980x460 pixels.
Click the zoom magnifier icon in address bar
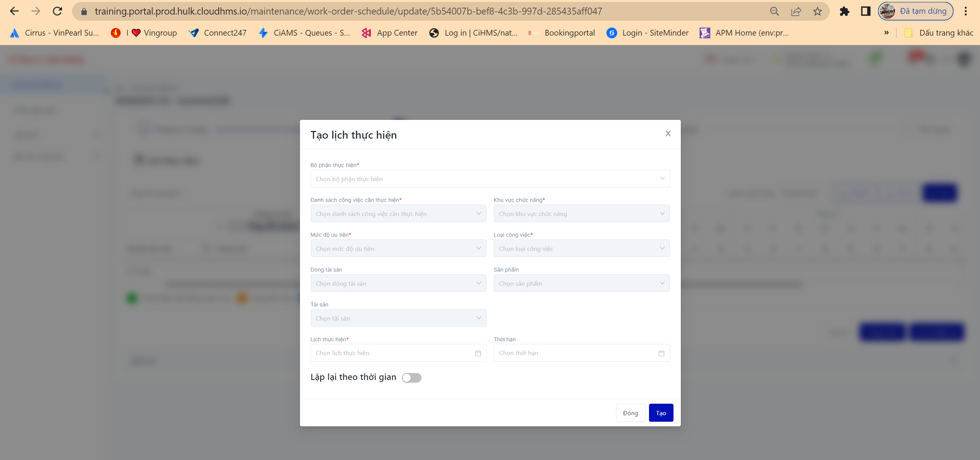pos(774,11)
